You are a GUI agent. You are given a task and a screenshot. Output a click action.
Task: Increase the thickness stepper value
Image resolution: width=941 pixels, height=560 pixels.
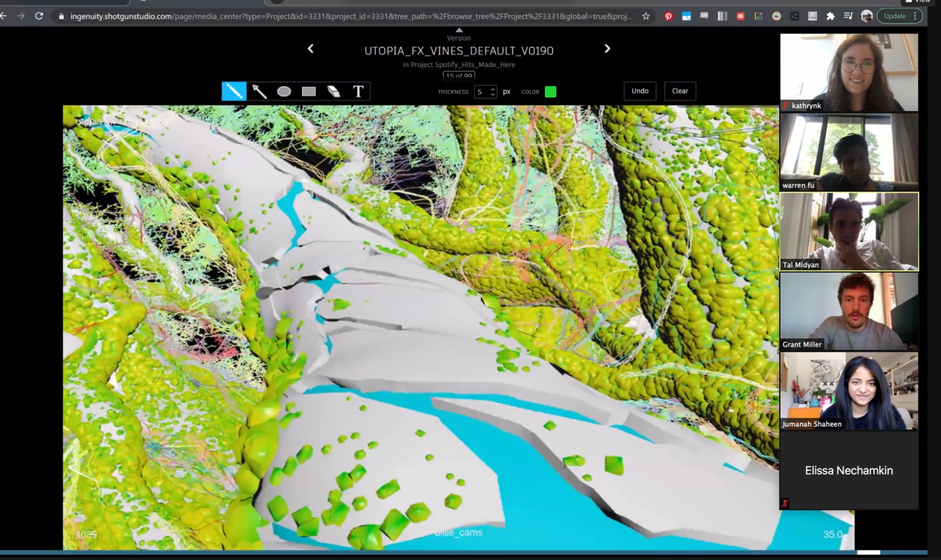[493, 89]
